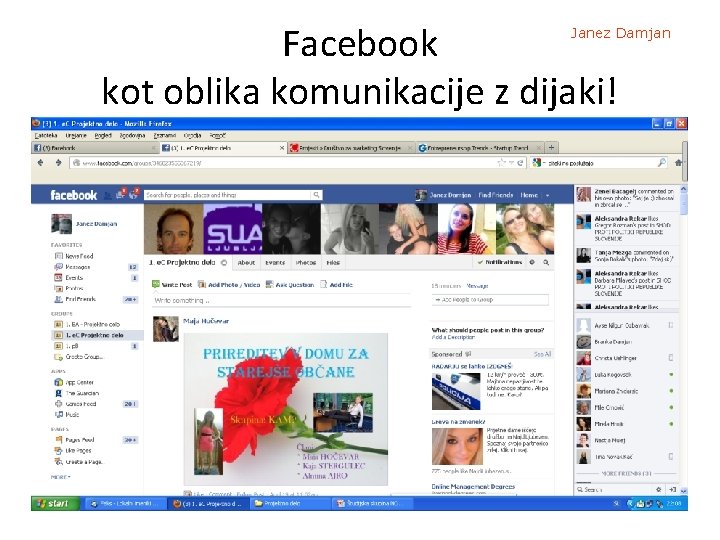Open App Center in sidebar
The width and height of the screenshot is (720, 540).
(x=74, y=382)
